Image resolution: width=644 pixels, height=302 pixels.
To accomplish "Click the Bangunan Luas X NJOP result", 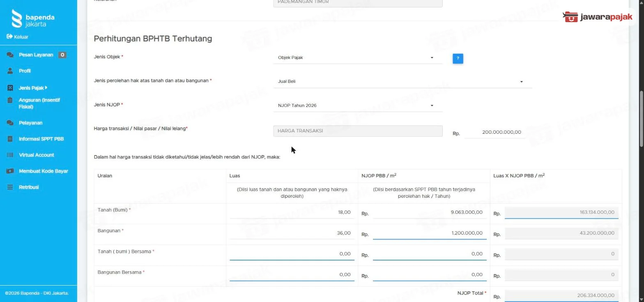I will coord(561,233).
